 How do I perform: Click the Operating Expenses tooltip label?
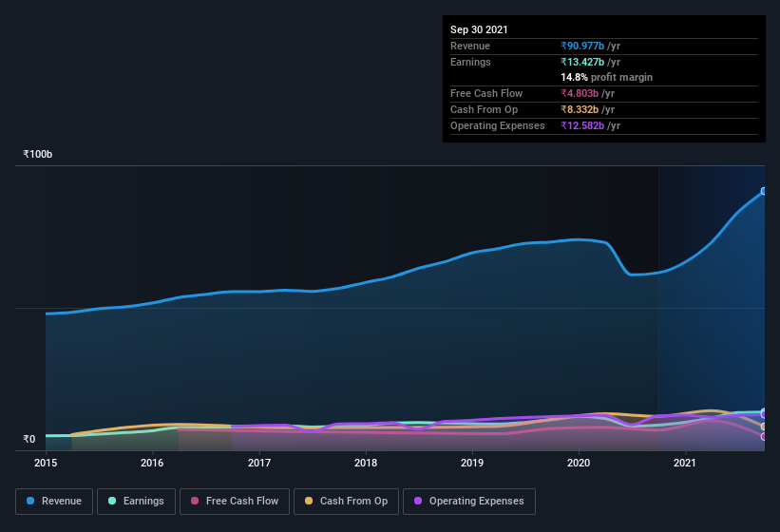[x=498, y=125]
